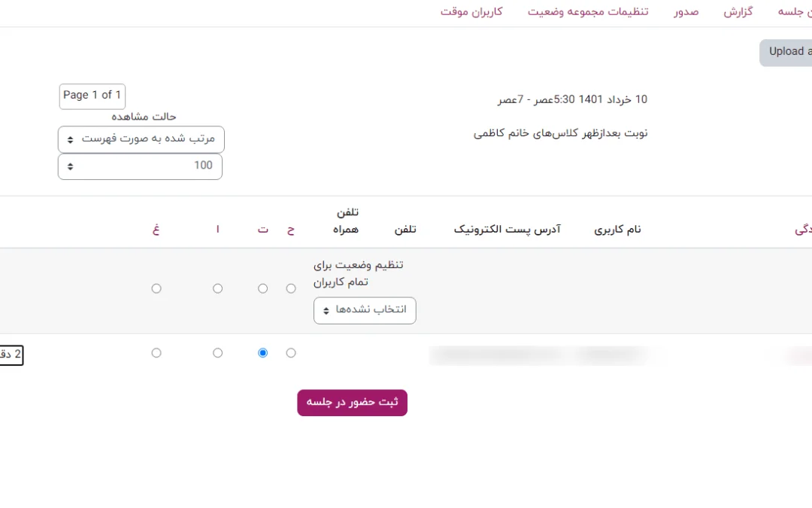812x508 pixels.
Task: Expand the انتخاب نشده‌ها dropdown
Action: click(365, 310)
